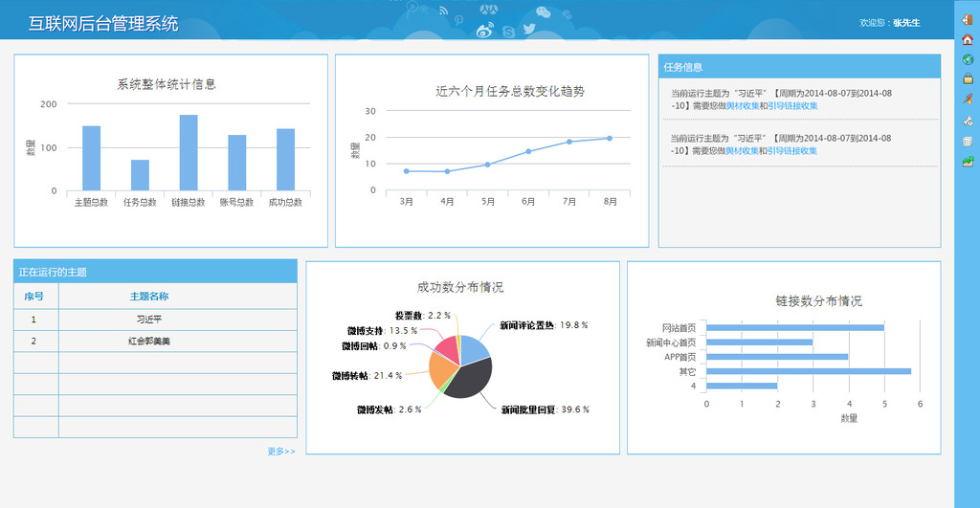Click the document list icon in sidebar
This screenshot has height=508, width=980.
click(x=968, y=142)
